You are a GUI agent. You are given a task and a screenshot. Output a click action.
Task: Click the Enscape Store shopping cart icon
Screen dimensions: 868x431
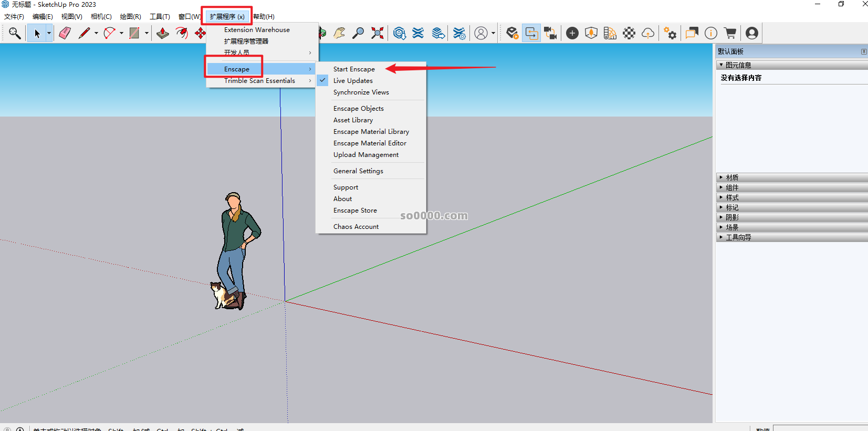[730, 33]
